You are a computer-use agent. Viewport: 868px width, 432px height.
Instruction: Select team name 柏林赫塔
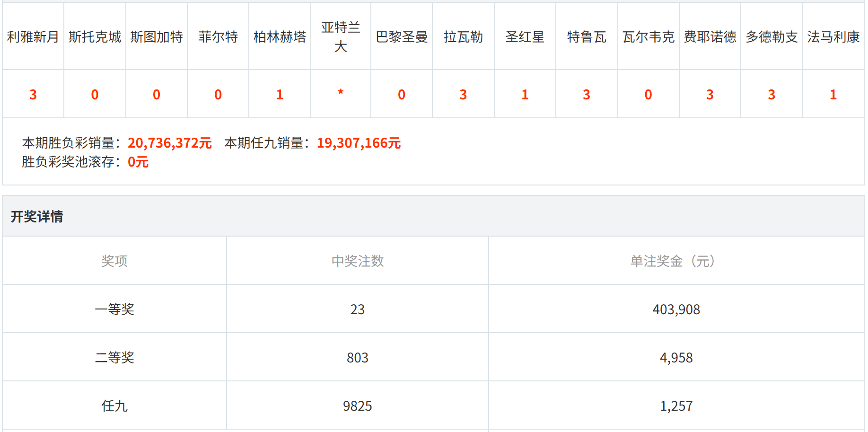[x=280, y=37]
